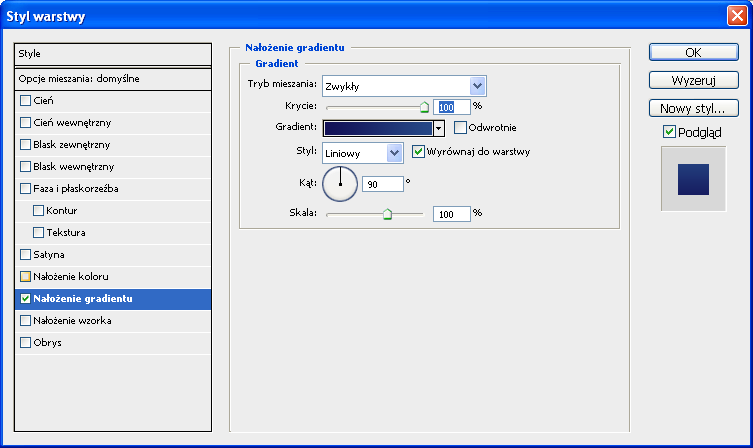The image size is (753, 448).
Task: Select the Satyna effect entry
Action: click(49, 254)
